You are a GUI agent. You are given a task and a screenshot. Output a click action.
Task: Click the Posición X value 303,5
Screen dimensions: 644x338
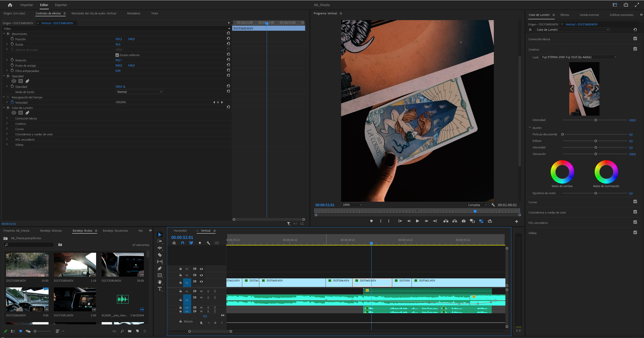[x=118, y=39]
